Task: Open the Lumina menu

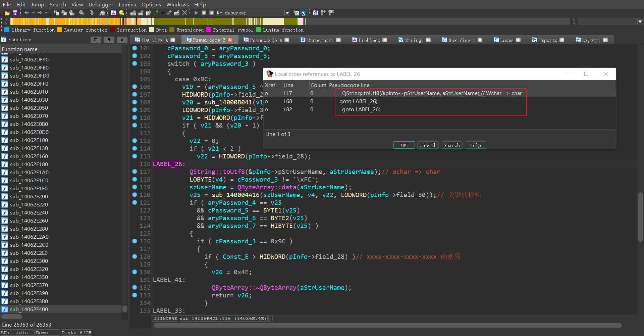Action: coord(127,4)
